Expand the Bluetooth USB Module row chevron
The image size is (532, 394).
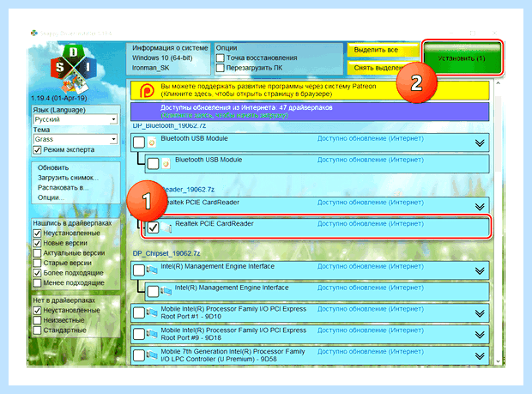tap(480, 142)
